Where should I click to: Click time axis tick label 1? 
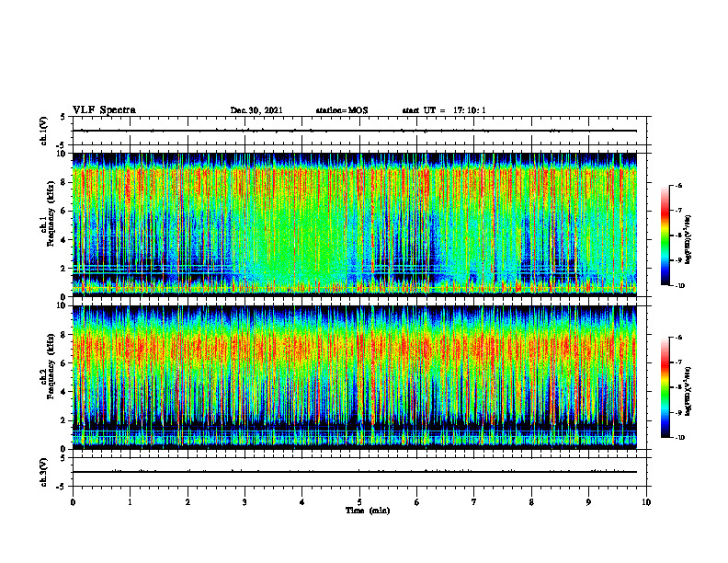(x=130, y=502)
